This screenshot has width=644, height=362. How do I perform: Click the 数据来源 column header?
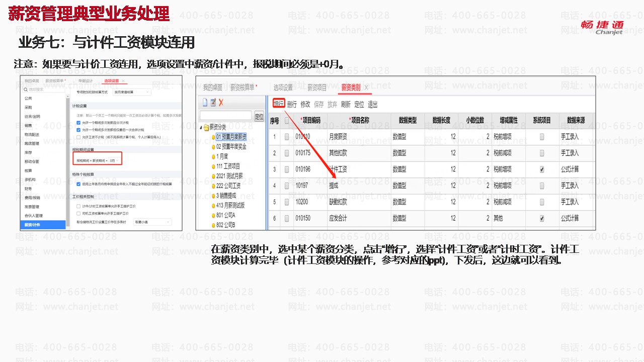(576, 121)
